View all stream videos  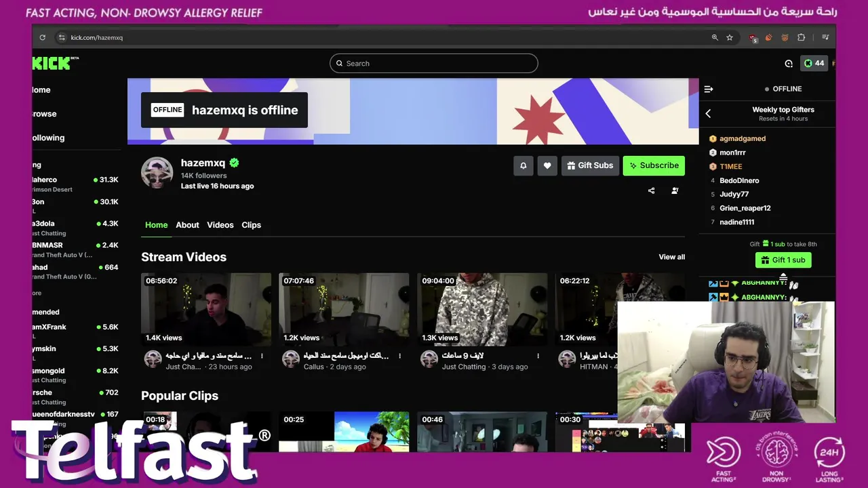coord(672,257)
